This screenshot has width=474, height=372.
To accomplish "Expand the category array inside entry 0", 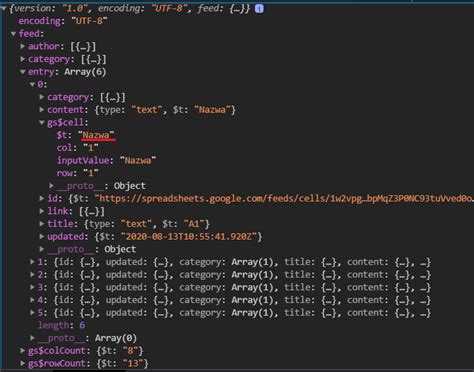I will pos(42,97).
